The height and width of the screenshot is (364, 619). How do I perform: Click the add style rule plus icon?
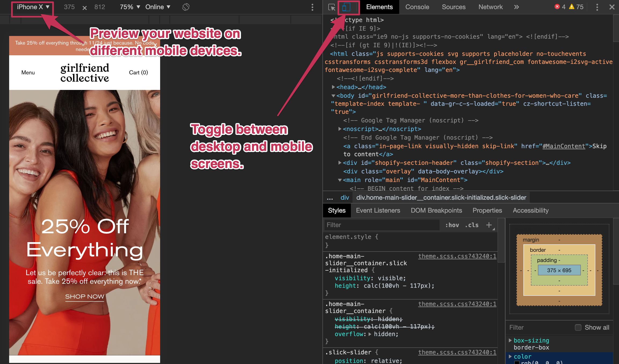click(x=489, y=224)
